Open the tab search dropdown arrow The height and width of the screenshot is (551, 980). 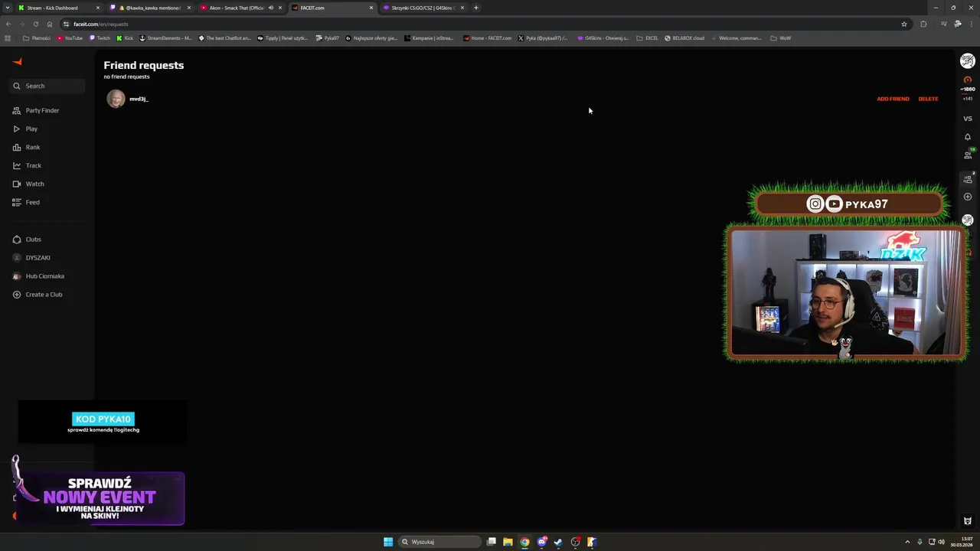8,8
